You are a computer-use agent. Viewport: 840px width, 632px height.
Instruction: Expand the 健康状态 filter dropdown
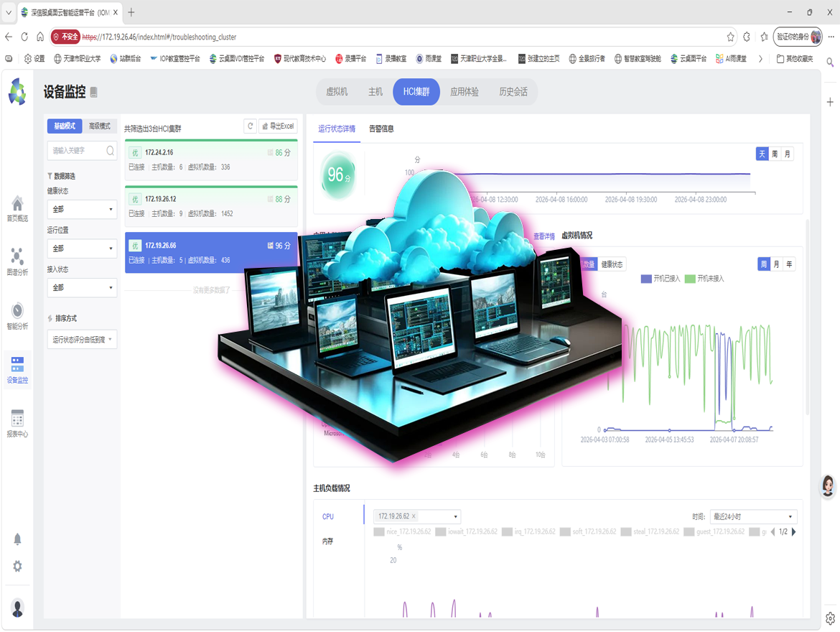[x=82, y=209]
